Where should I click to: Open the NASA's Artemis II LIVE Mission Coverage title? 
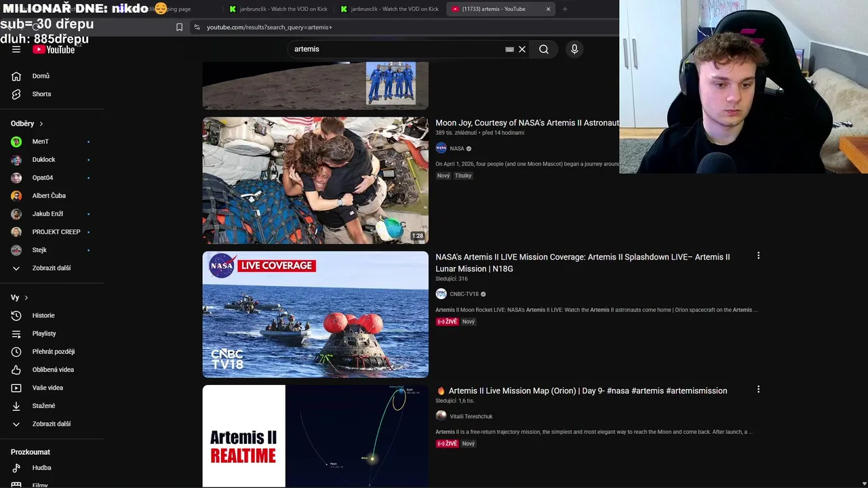pyautogui.click(x=583, y=263)
